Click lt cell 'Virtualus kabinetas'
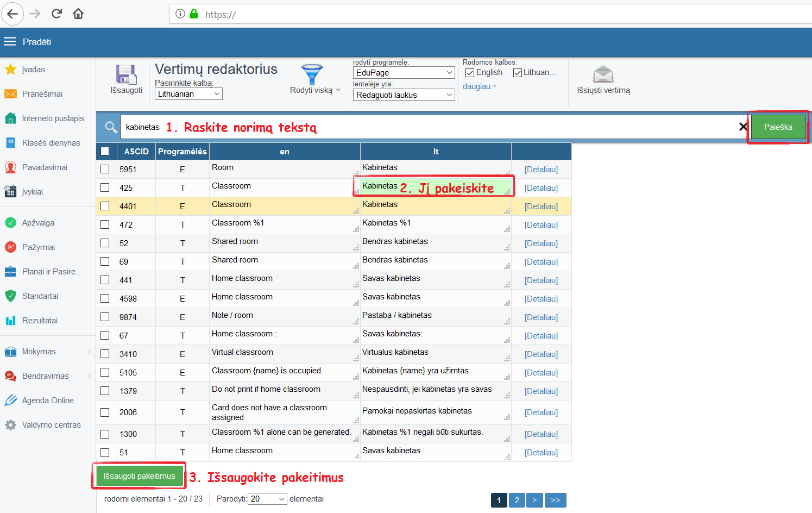This screenshot has width=812, height=513. click(436, 354)
